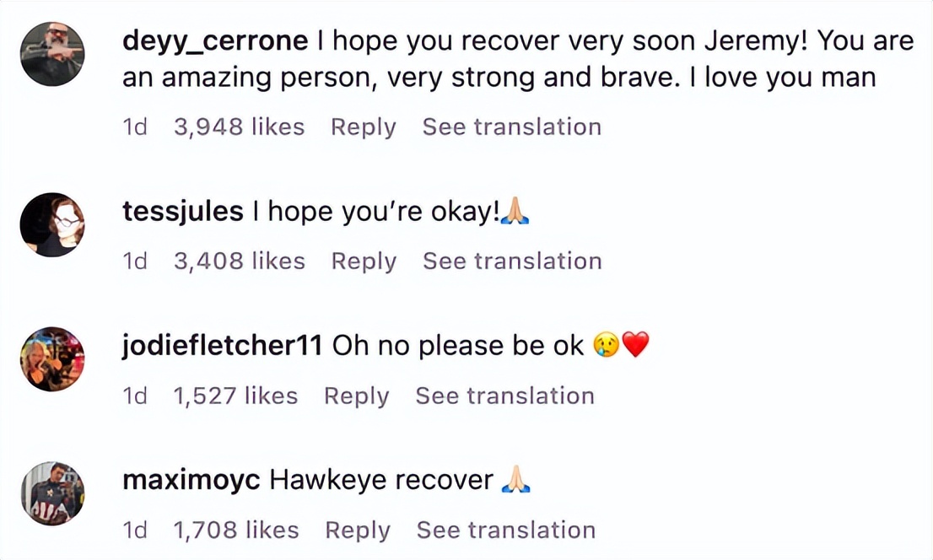Open jodiefletcher11's profile avatar
Viewport: 933px width, 560px height.
[x=52, y=359]
